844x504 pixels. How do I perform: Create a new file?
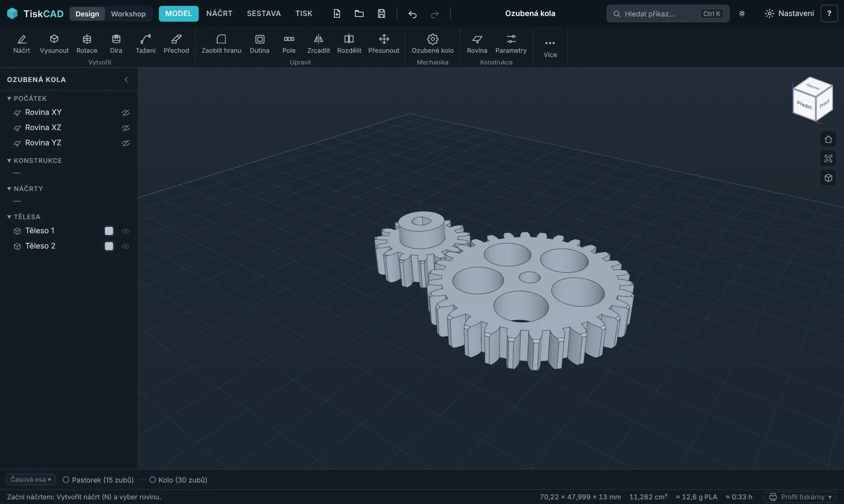(x=337, y=14)
